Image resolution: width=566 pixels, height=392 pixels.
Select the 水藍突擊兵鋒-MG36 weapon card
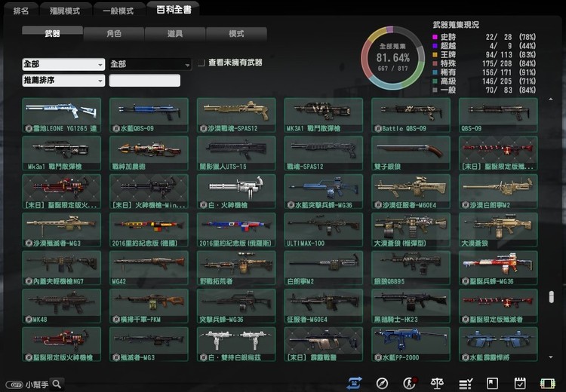[324, 191]
